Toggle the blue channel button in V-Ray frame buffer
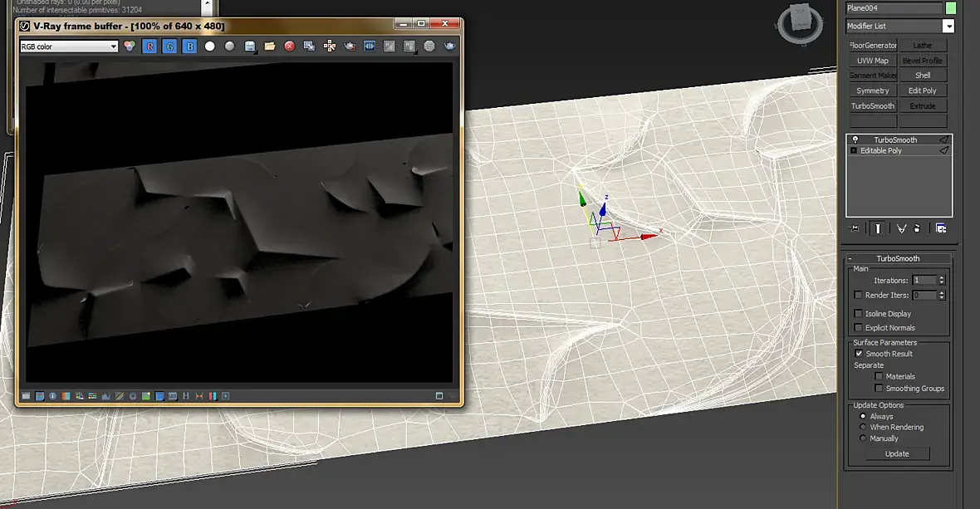The width and height of the screenshot is (980, 509). pyautogui.click(x=190, y=46)
